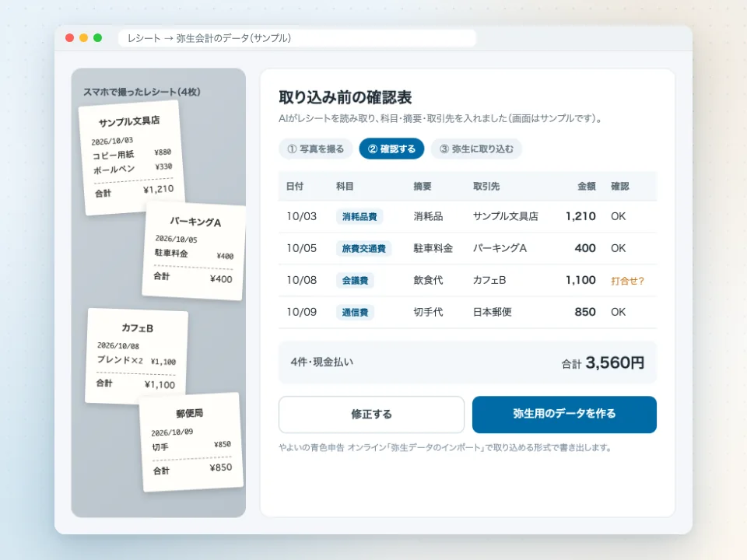Click the スマホで撮ったレシート(4枚) label
Image resolution: width=747 pixels, height=560 pixels.
click(x=142, y=92)
